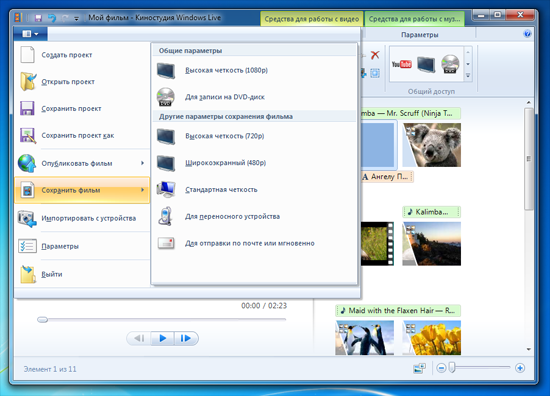Expand sharing gallery more arrow

[x=468, y=76]
